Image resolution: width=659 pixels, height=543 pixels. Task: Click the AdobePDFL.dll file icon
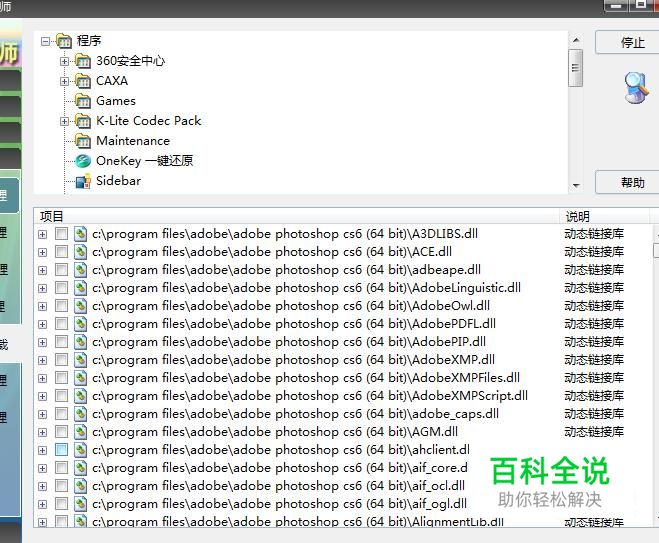[80, 324]
